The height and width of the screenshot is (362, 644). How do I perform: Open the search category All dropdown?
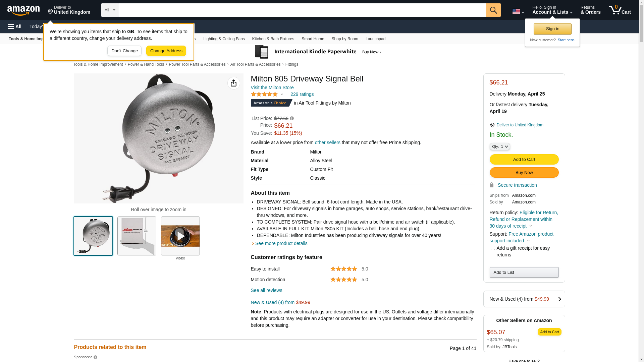point(109,10)
